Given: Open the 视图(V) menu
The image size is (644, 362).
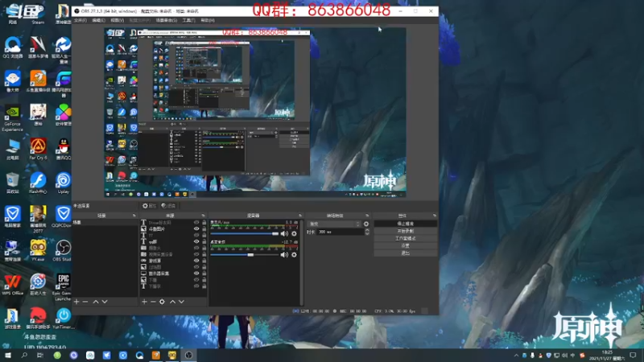Looking at the screenshot, I should click(117, 20).
